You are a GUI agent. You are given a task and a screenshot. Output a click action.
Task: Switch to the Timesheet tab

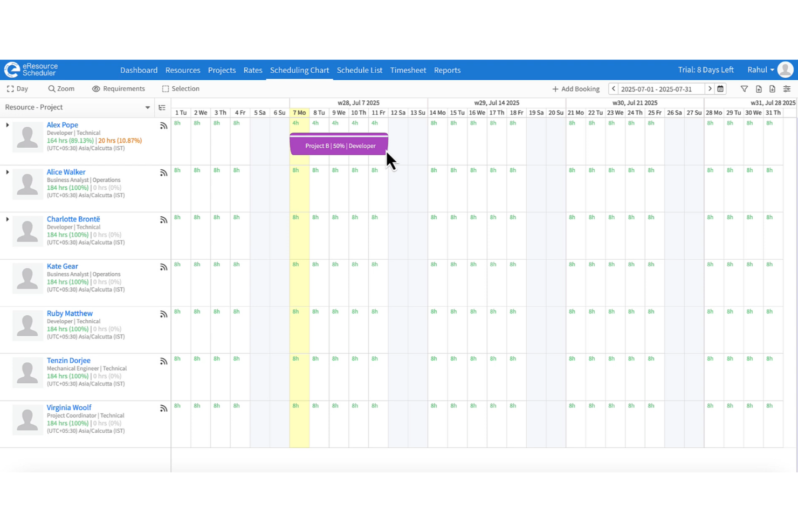[408, 70]
